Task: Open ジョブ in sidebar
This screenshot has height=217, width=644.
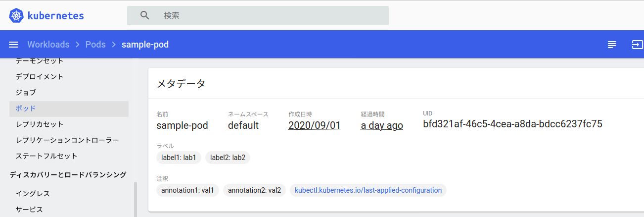Action: (26, 93)
